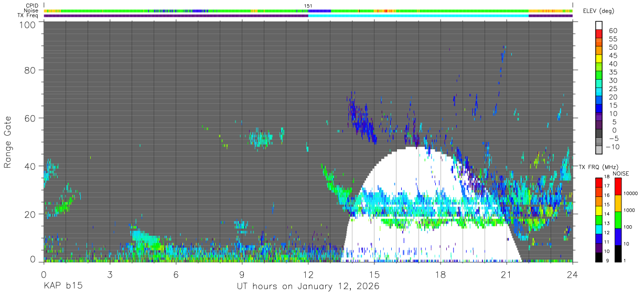Click the 20 tick label on the Range Gate axis

(x=30, y=214)
